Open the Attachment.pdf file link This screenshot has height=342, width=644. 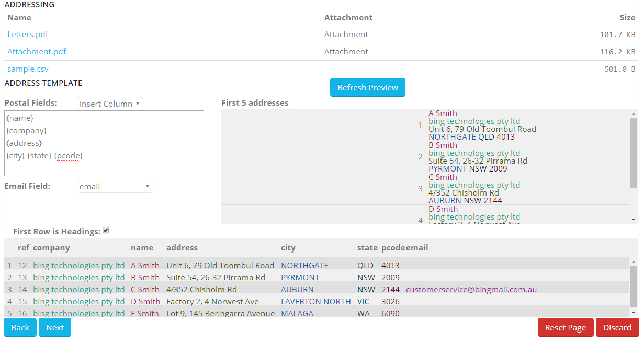tap(37, 52)
